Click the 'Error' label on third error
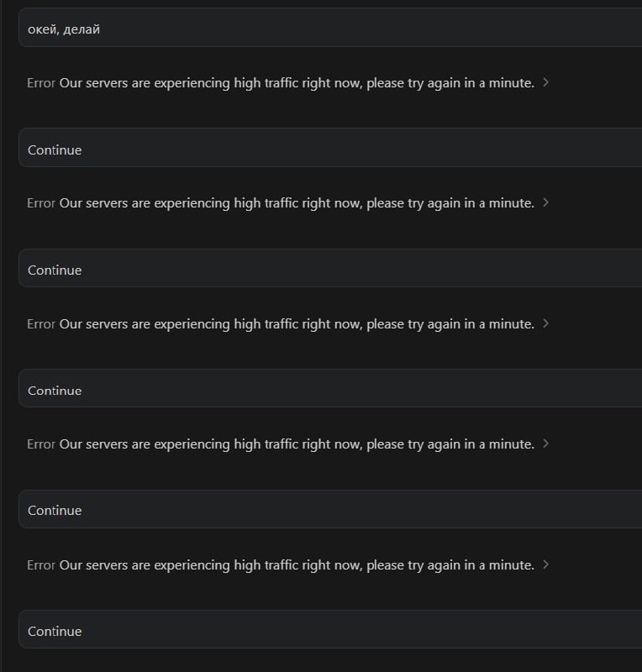642x672 pixels. click(x=41, y=324)
